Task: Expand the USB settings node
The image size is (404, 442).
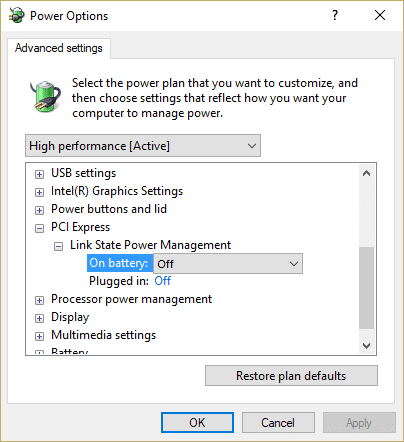Action: [39, 174]
